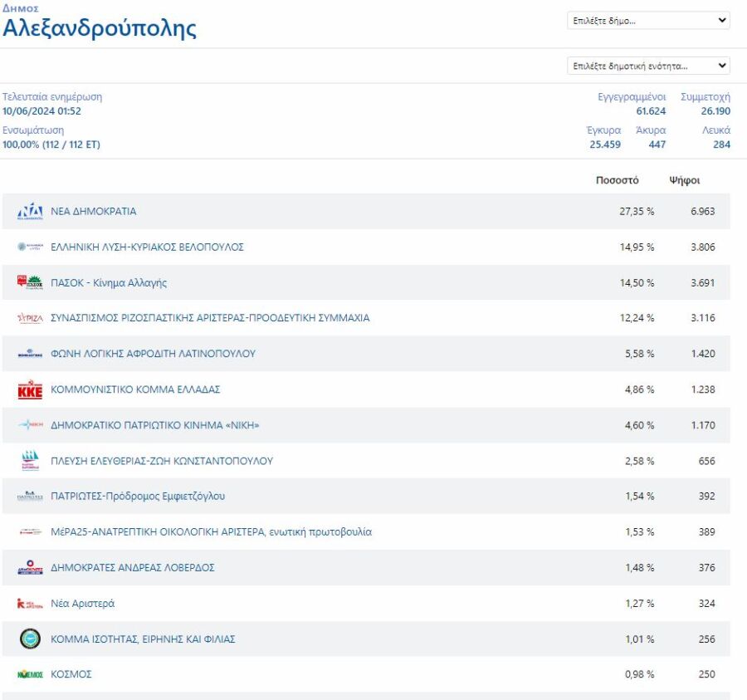Click the ΝΙΚΗ party logo
This screenshot has height=700, width=747.
pos(30,425)
